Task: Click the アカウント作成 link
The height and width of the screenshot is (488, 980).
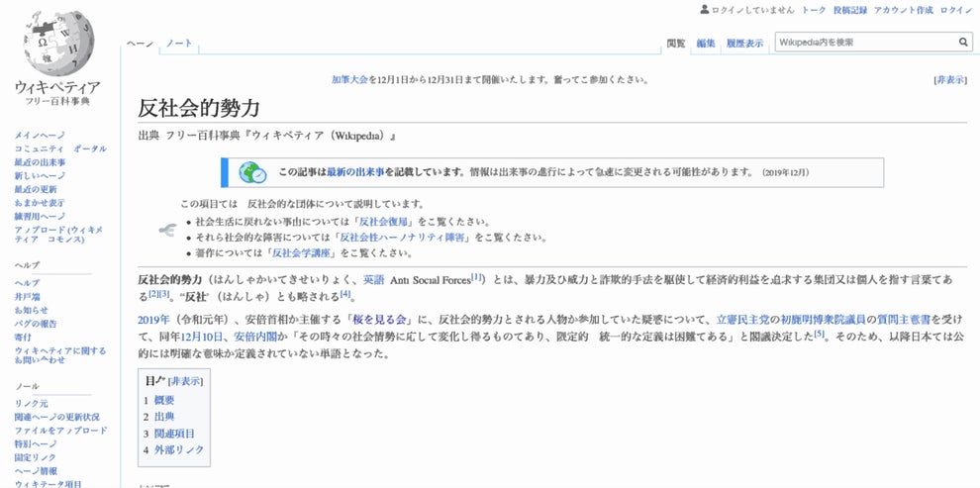Action: tap(903, 10)
